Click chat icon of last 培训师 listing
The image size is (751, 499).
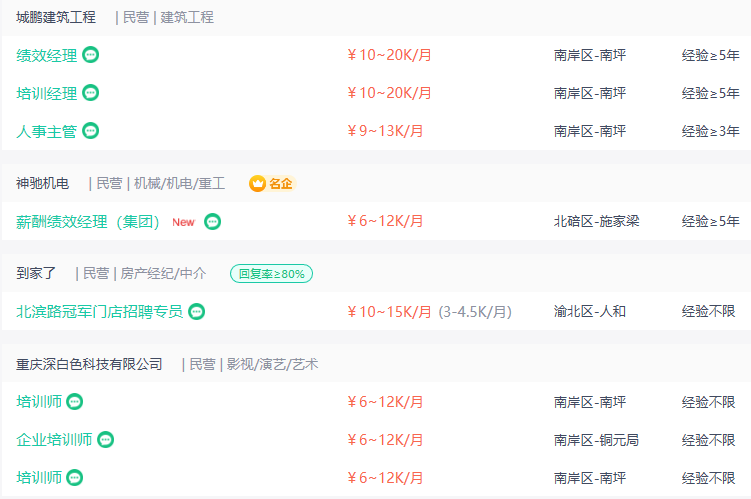(x=75, y=478)
